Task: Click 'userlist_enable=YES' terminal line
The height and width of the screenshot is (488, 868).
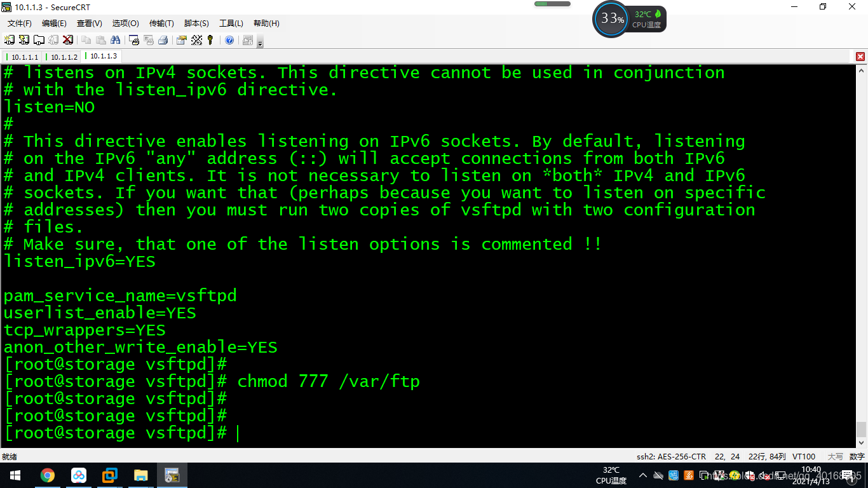Action: click(x=100, y=313)
